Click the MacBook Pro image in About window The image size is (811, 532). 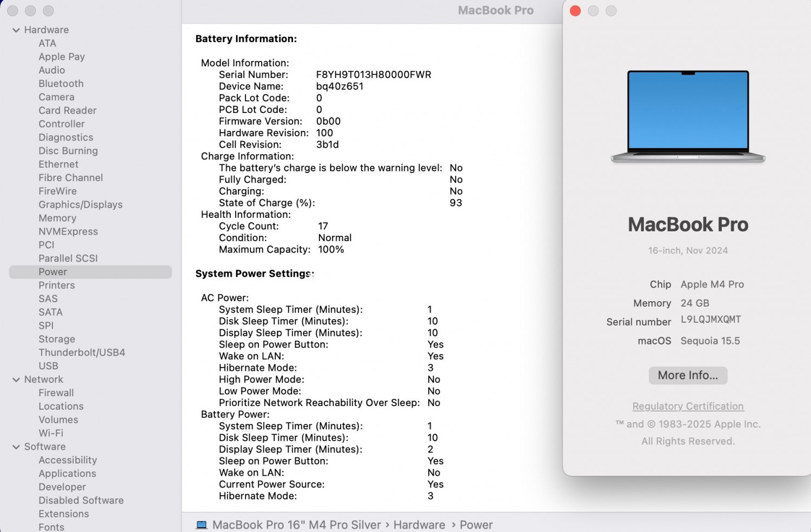688,116
